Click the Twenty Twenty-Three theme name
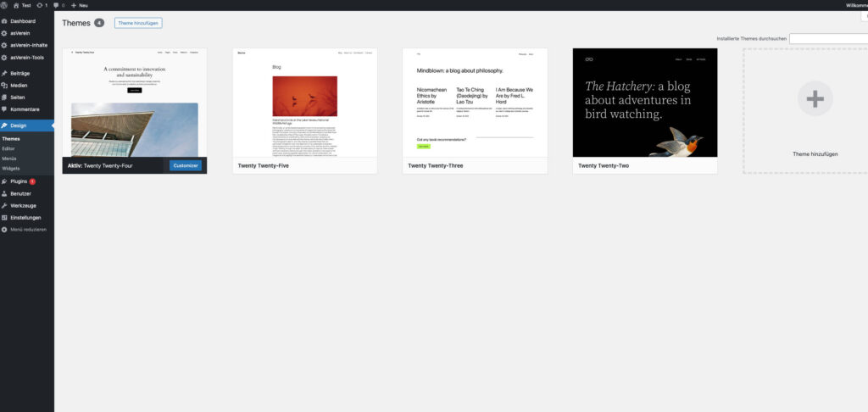Screen dimensions: 868x412 point(436,165)
